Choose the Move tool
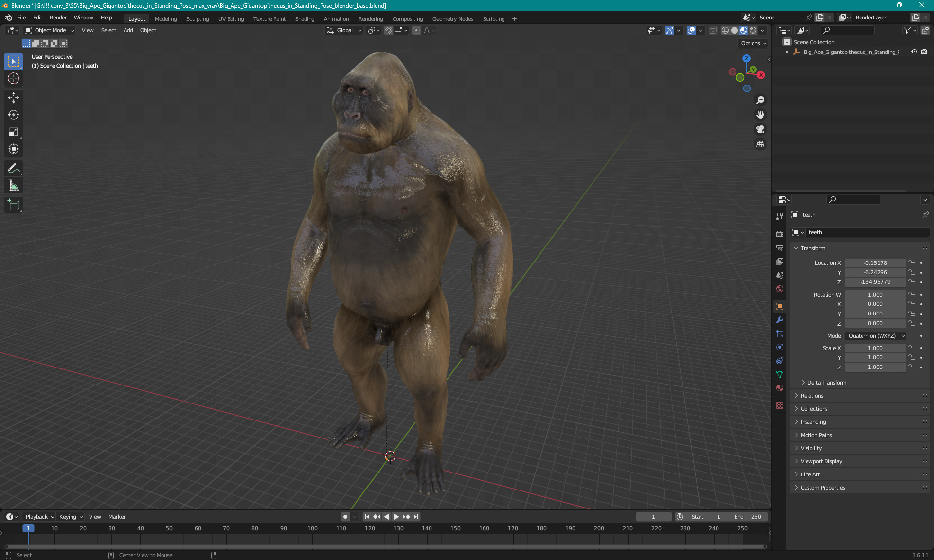 14,98
